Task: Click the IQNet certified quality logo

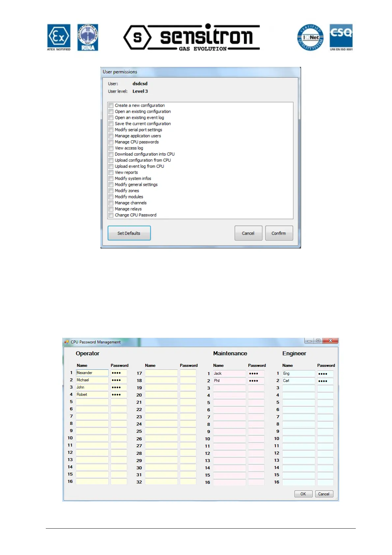Action: (310, 37)
